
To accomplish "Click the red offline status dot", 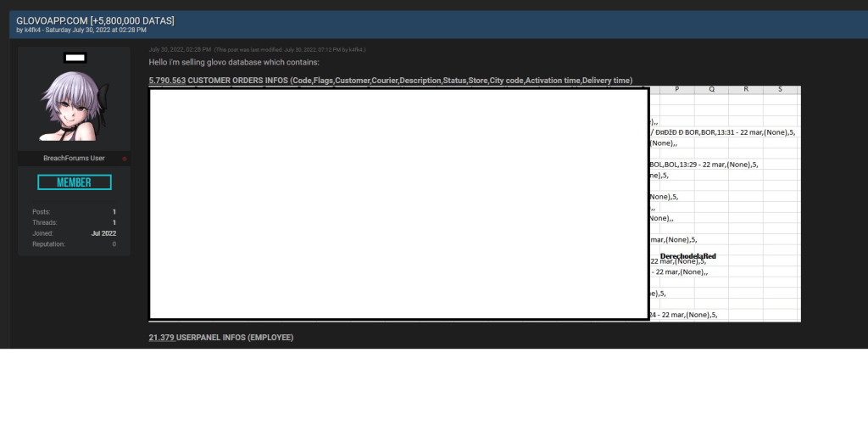I will coord(125,159).
